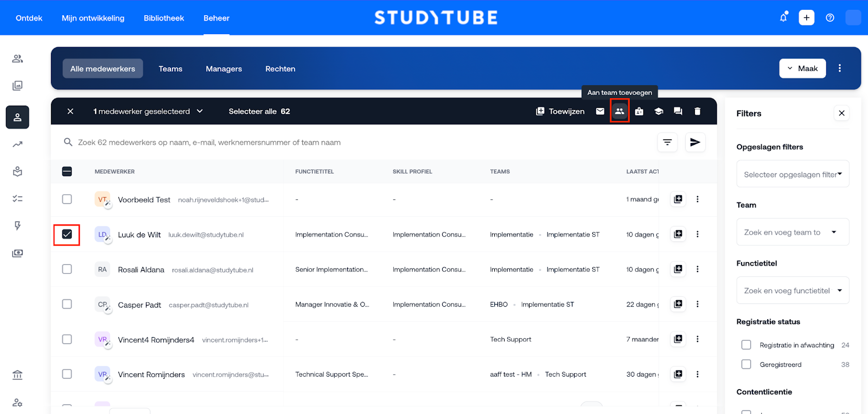This screenshot has height=414, width=868.
Task: Enable the Registratie in afwachting filter
Action: [746, 345]
